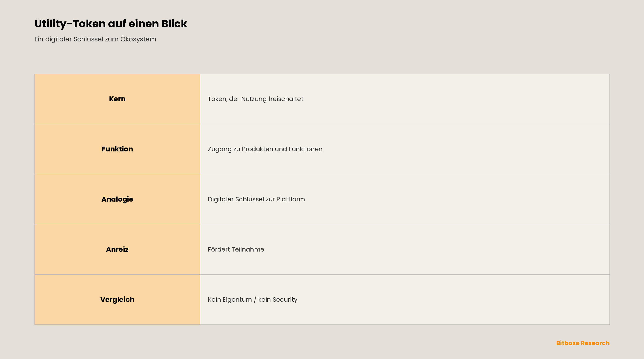Click cell 'Fördert Teilnahme'
The height and width of the screenshot is (359, 644).
pyautogui.click(x=405, y=249)
